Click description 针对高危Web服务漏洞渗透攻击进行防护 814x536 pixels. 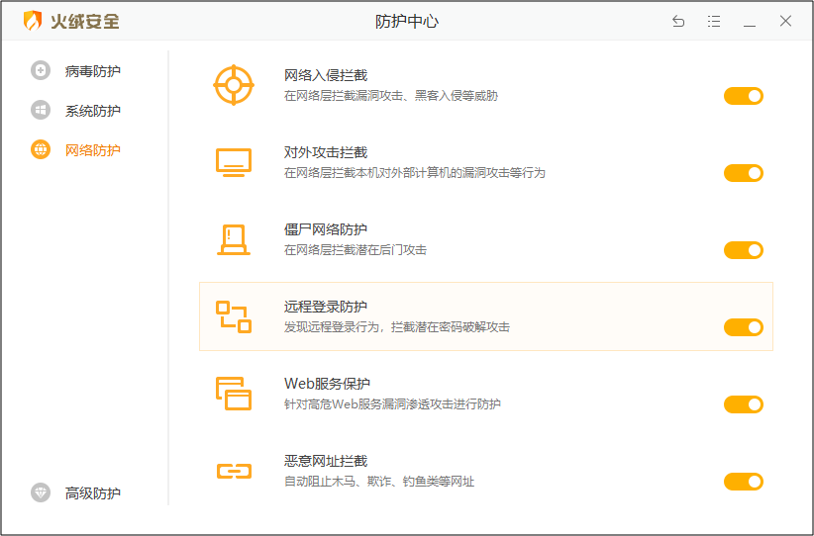pyautogui.click(x=392, y=404)
